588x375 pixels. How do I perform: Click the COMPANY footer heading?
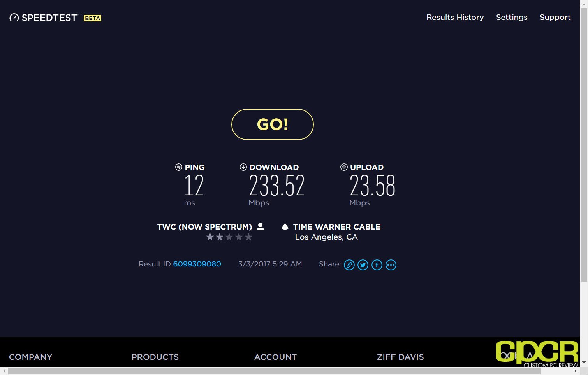pyautogui.click(x=30, y=357)
